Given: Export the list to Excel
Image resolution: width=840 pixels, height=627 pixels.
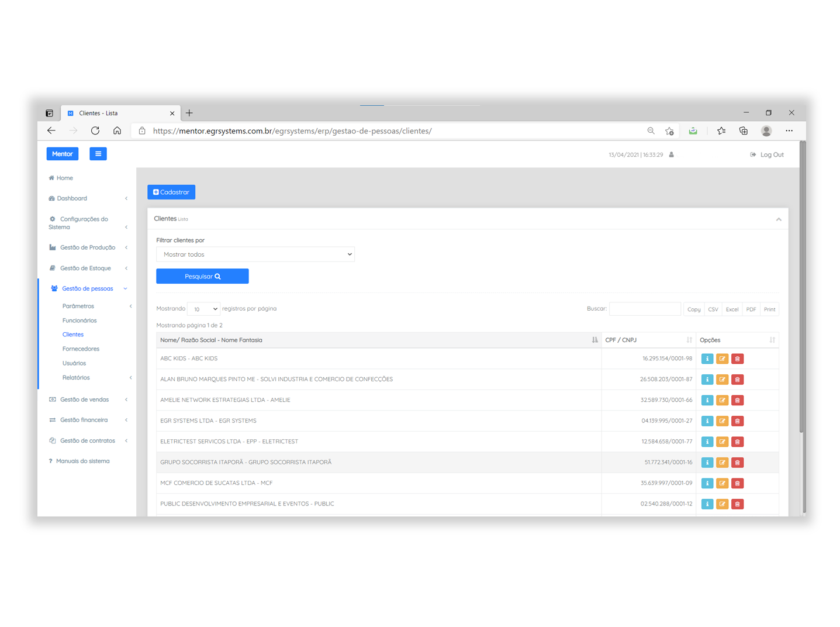Looking at the screenshot, I should 732,309.
